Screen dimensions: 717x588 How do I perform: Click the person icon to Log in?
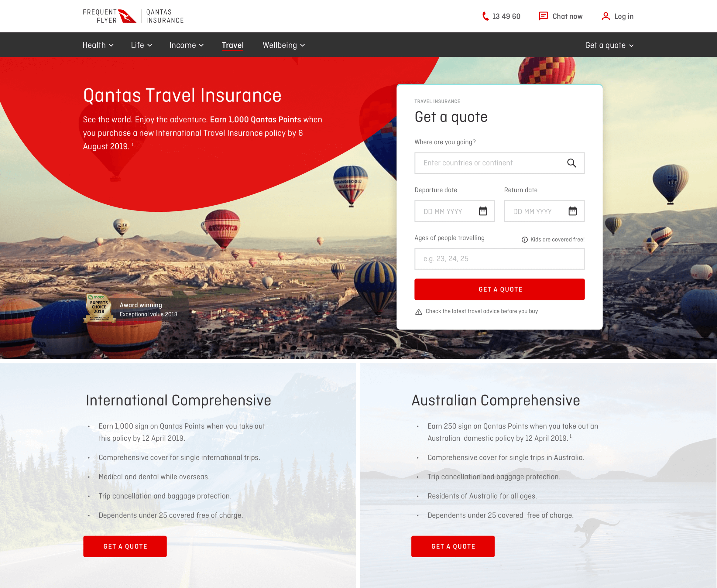click(x=605, y=16)
